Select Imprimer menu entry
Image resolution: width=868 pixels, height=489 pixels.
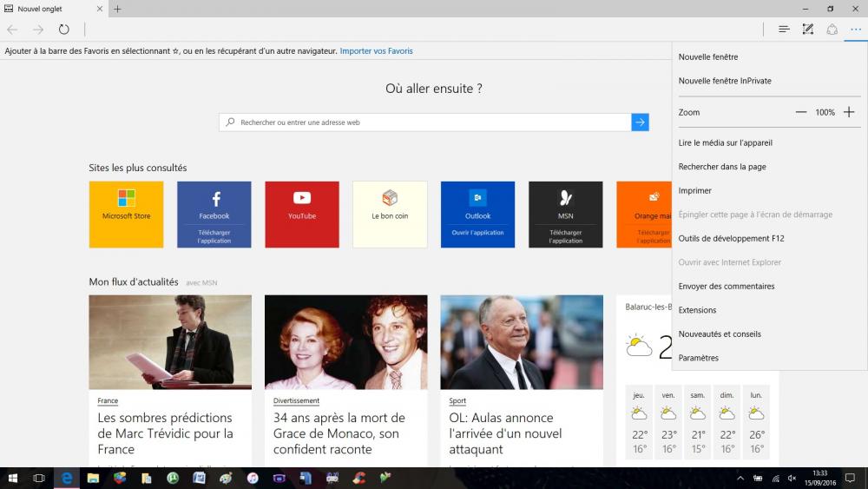(695, 190)
